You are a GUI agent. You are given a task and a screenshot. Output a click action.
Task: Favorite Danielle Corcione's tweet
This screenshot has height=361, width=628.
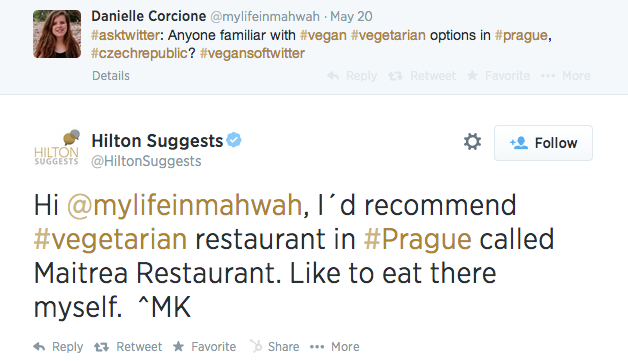tap(498, 76)
